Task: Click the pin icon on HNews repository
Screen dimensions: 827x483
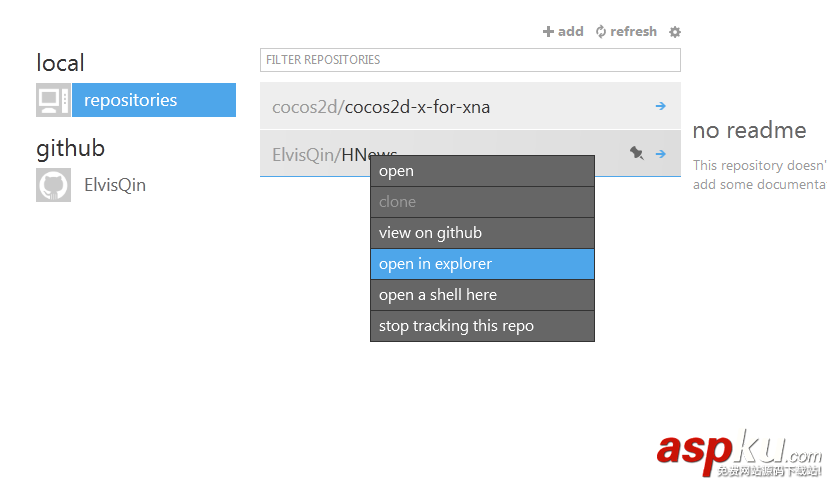Action: (x=636, y=153)
